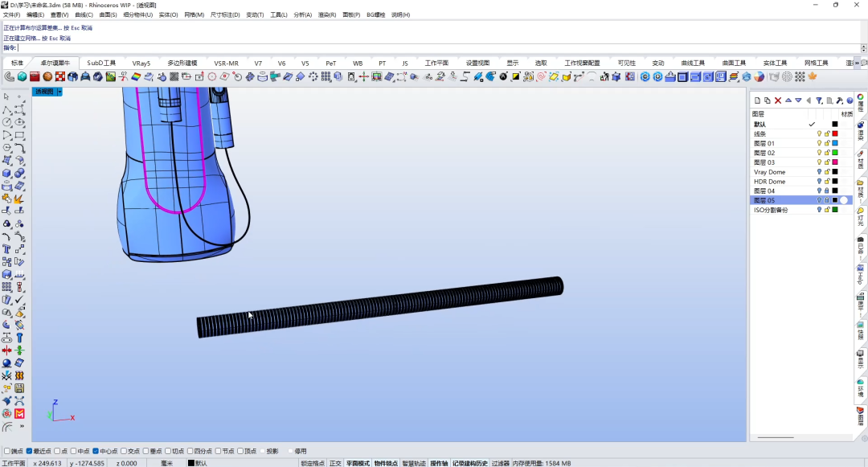This screenshot has width=868, height=467.
Task: Uncheck the 中心点 osnap checkbox
Action: click(x=96, y=451)
